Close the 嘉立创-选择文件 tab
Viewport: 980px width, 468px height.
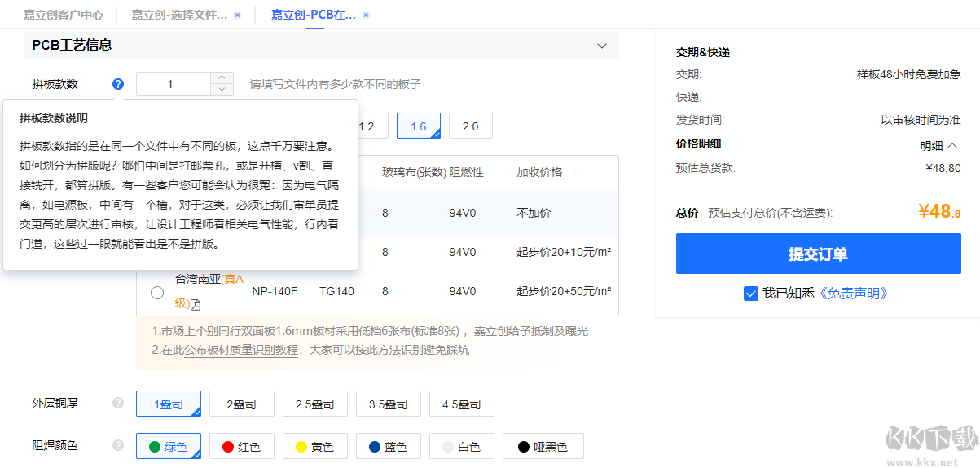click(x=237, y=15)
